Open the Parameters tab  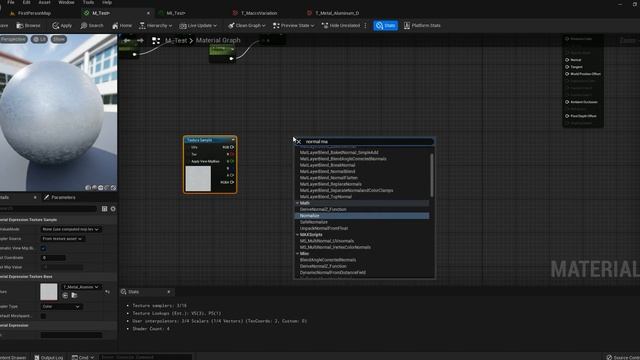(60, 198)
